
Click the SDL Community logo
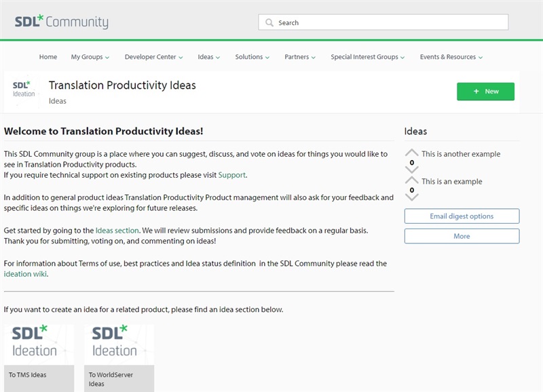click(x=62, y=22)
